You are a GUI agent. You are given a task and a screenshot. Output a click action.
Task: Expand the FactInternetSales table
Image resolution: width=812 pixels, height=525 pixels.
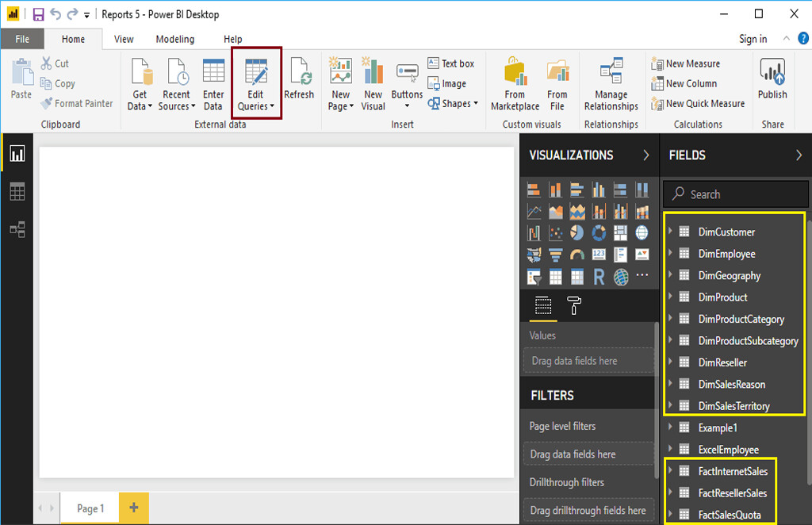[672, 470]
